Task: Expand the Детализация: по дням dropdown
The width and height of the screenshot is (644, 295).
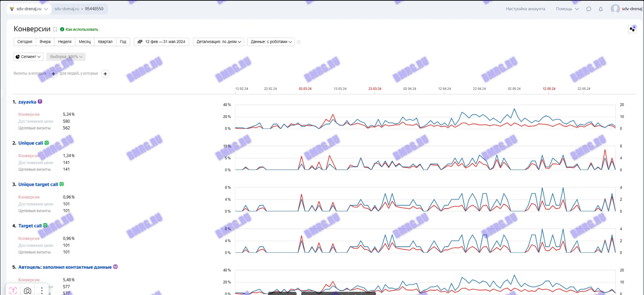Action: (x=218, y=42)
